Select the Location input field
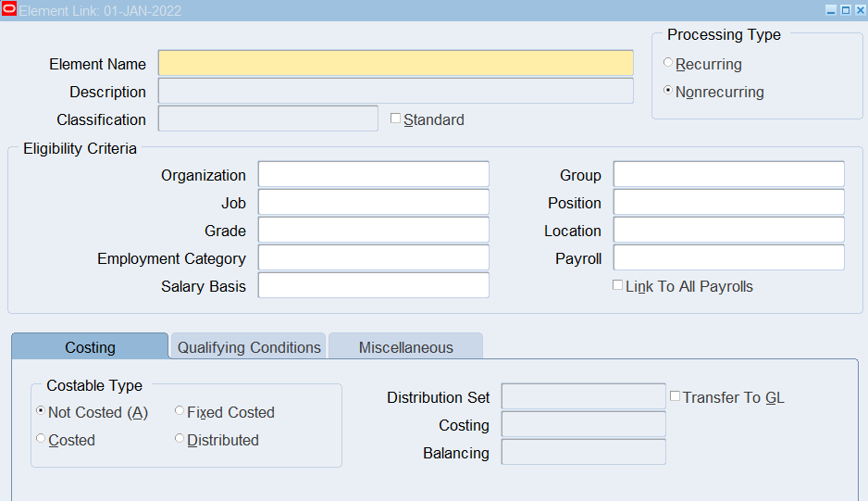Screen dimensions: 868x501 [x=728, y=230]
